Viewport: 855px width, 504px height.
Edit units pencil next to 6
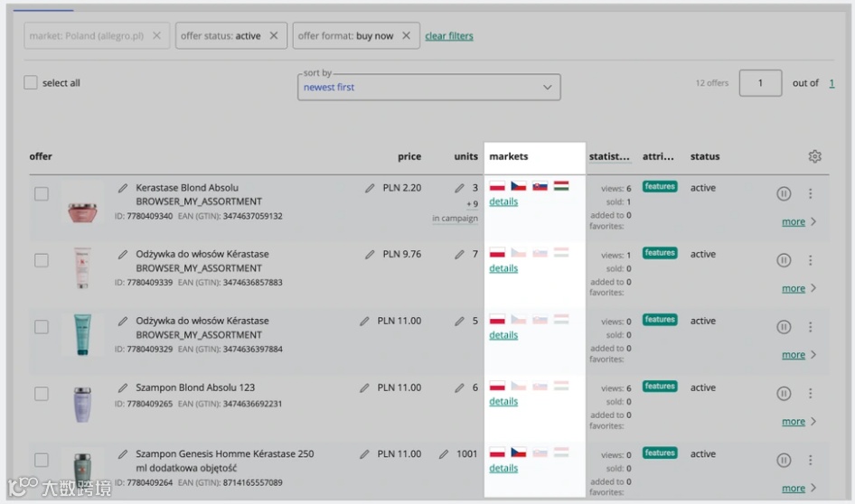459,388
